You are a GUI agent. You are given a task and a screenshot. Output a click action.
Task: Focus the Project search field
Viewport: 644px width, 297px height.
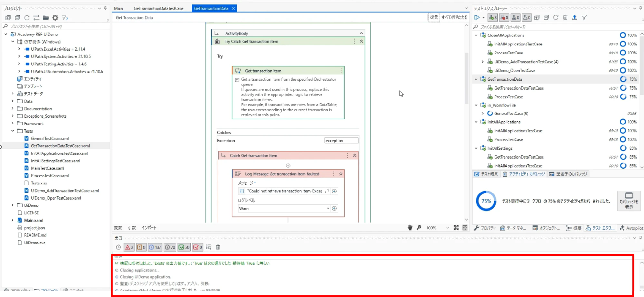55,26
